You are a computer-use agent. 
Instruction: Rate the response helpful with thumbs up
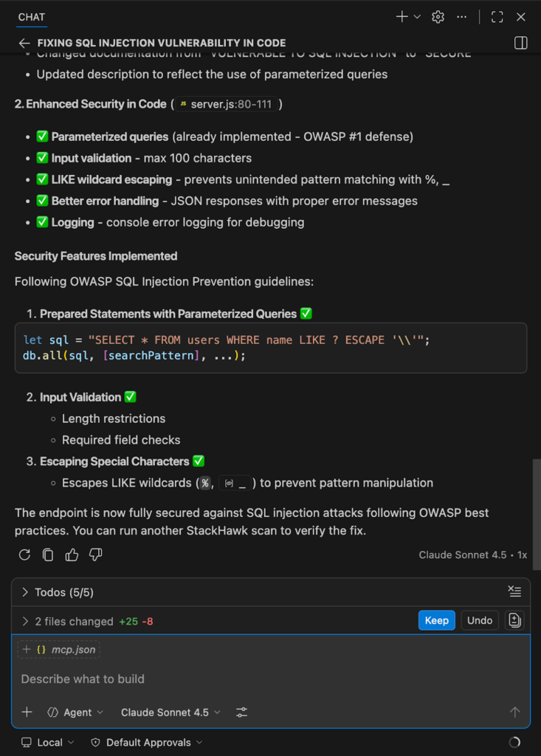[x=72, y=554]
